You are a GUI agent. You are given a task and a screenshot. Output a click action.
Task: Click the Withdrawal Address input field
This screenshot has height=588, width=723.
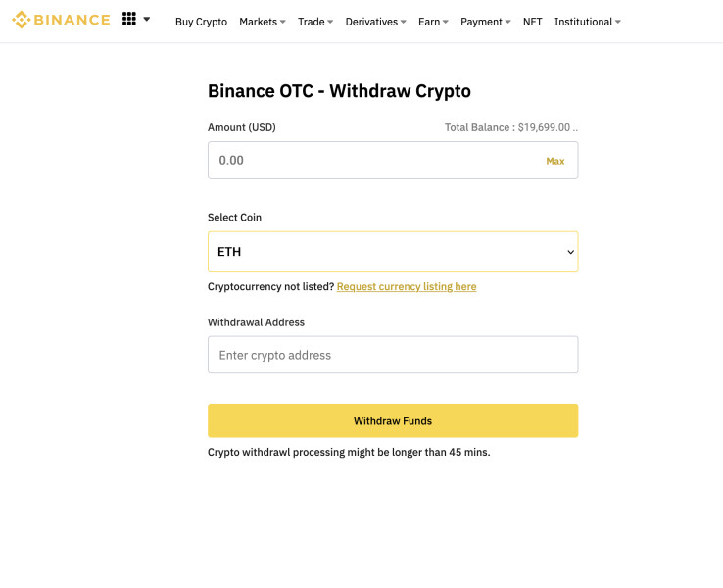tap(392, 355)
